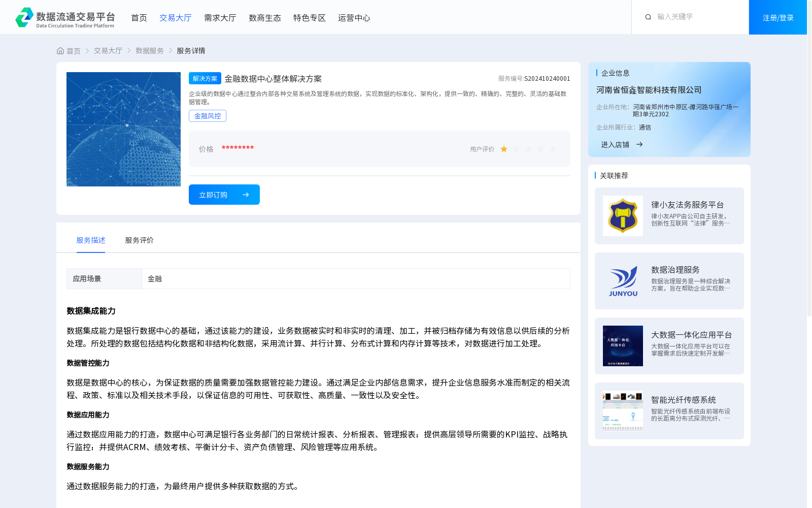Click the masked price ********
Screen dimensions: 812x508
[x=238, y=148]
